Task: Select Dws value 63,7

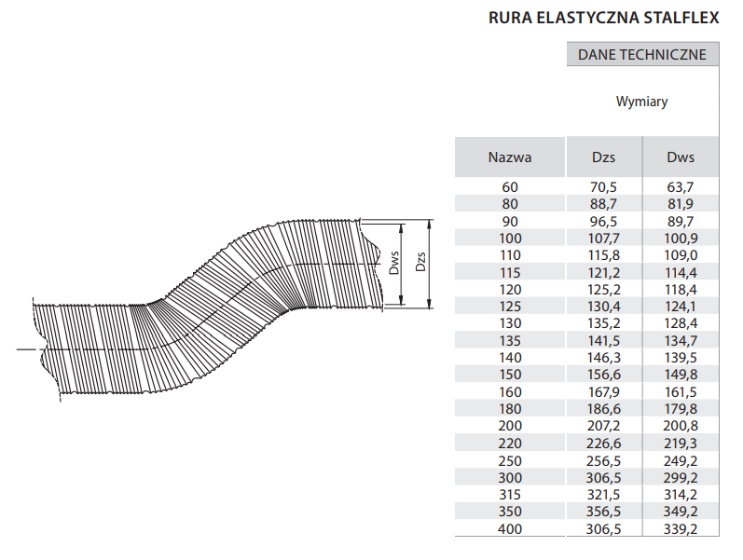Action: pyautogui.click(x=681, y=187)
